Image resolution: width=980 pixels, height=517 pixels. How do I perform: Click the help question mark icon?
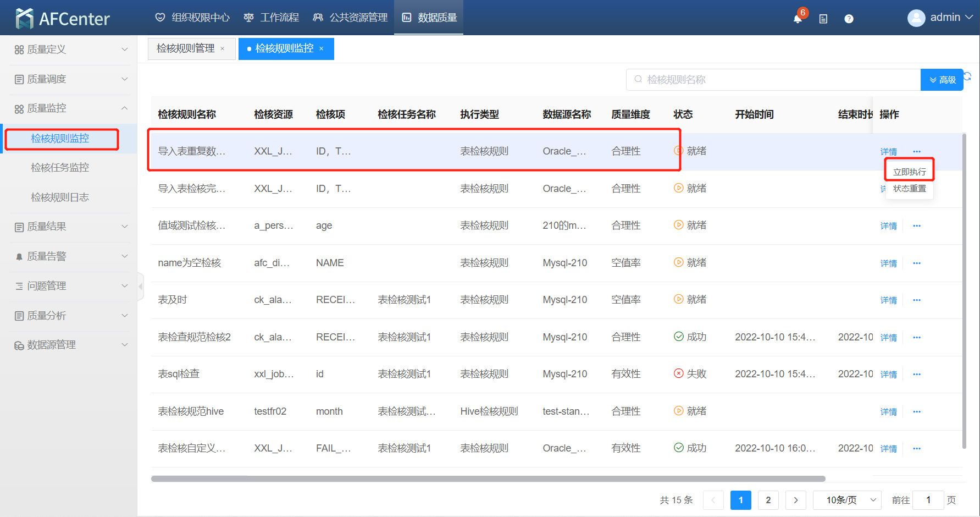pyautogui.click(x=849, y=19)
